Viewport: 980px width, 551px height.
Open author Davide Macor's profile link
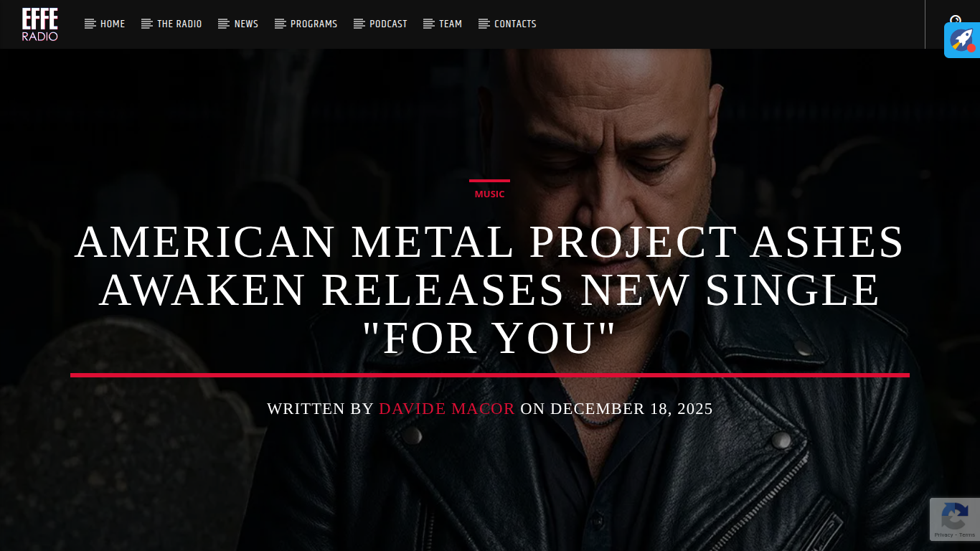coord(447,409)
